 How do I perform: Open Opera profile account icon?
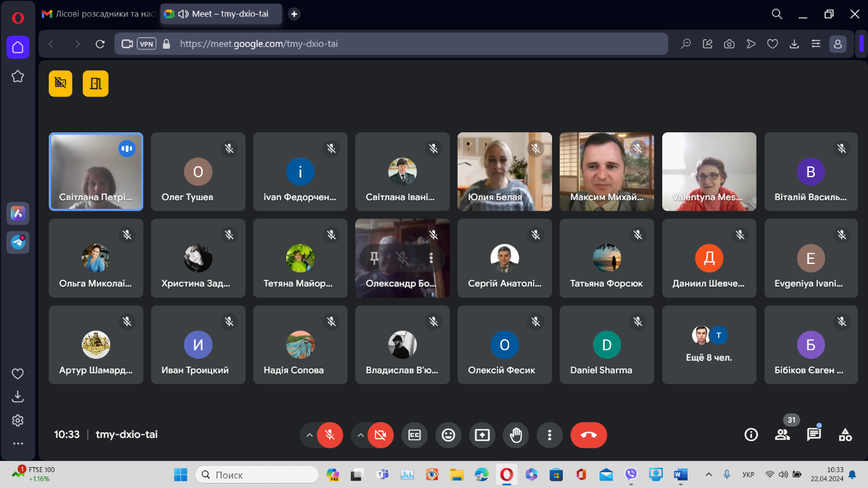click(x=838, y=44)
